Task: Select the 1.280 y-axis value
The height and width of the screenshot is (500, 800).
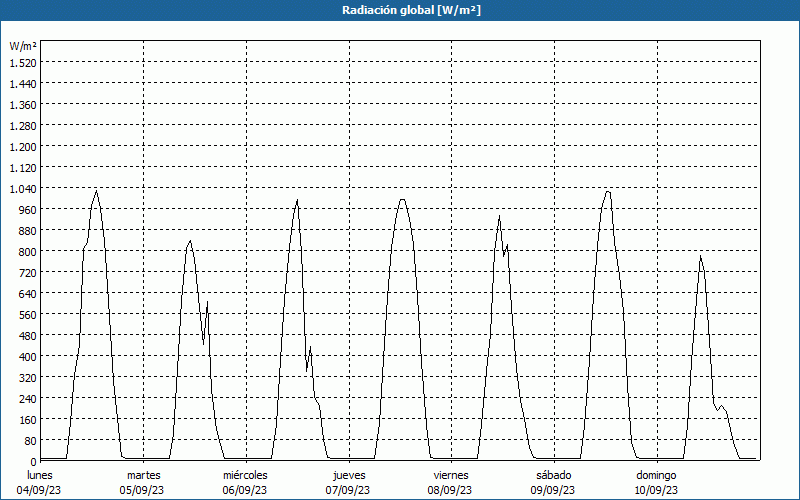Action: (x=23, y=126)
